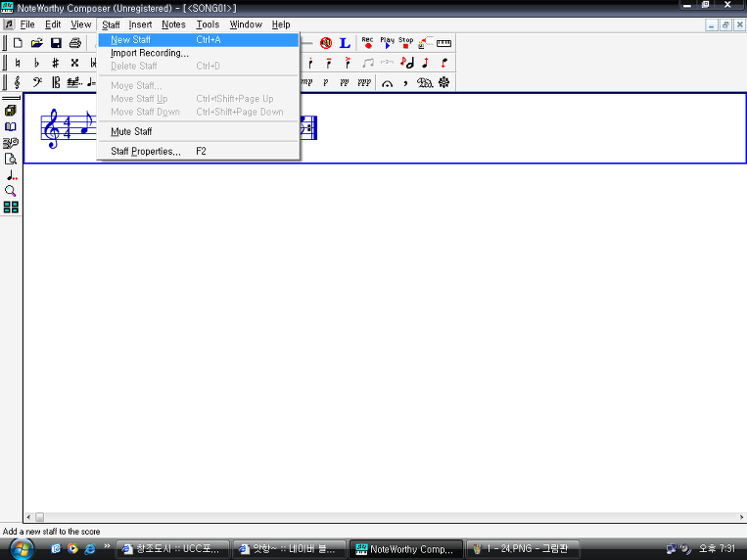Toggle tenuto articulation on note
The width and height of the screenshot is (747, 560).
coord(329,63)
